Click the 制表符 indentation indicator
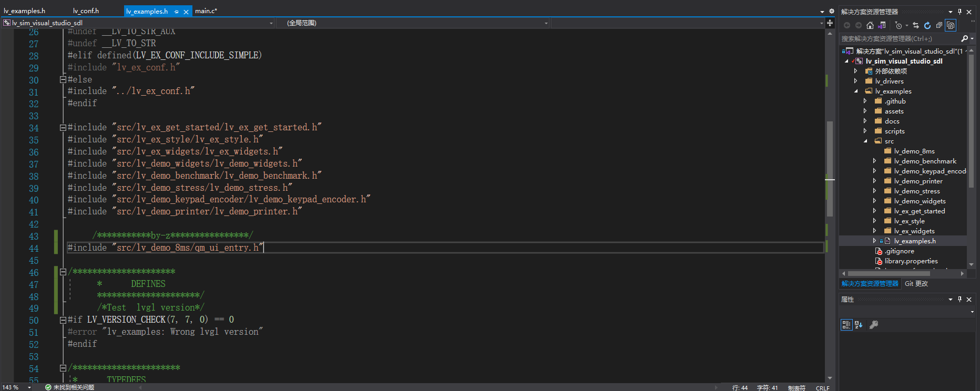The width and height of the screenshot is (980, 391). click(797, 388)
